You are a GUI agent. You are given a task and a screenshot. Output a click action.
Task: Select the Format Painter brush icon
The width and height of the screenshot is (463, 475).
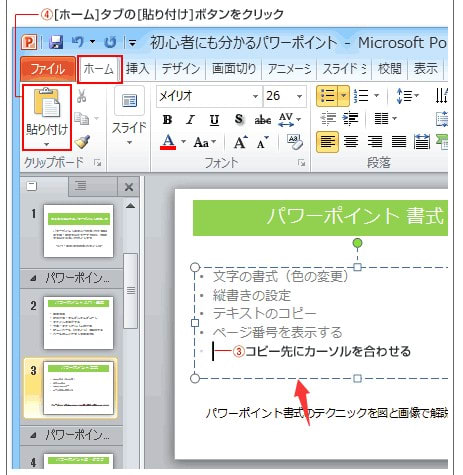(82, 142)
